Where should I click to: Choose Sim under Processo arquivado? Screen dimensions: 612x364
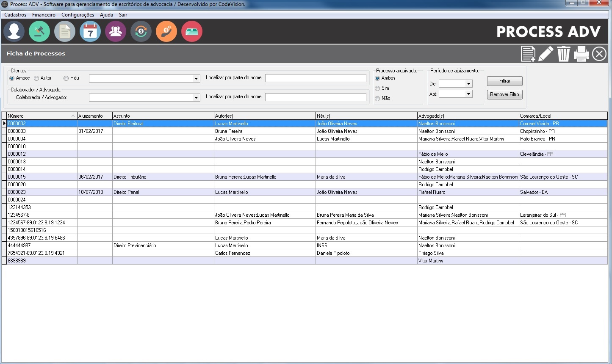377,88
